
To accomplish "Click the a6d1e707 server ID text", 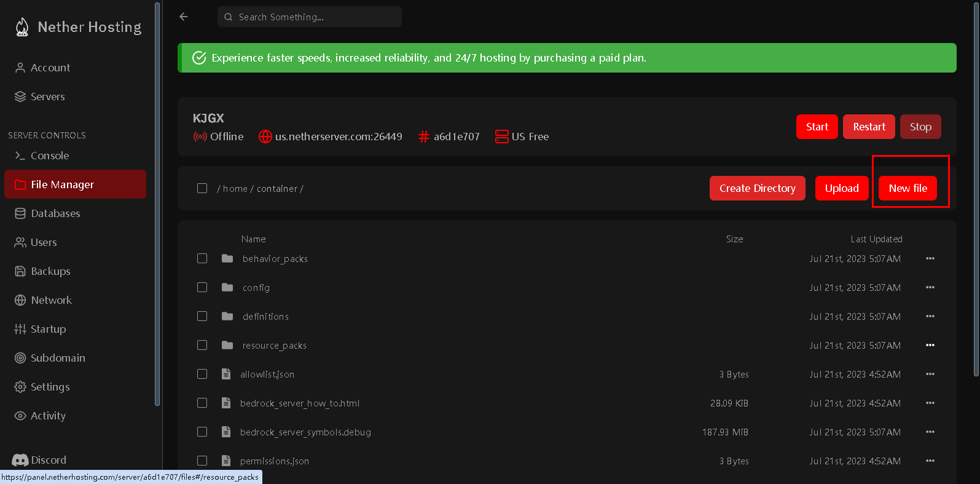I will [457, 137].
